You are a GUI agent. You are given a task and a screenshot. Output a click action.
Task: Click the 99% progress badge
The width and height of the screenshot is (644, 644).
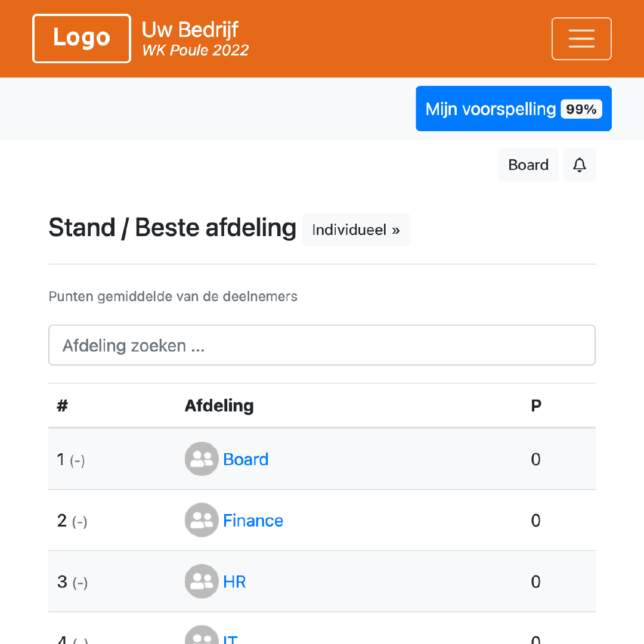point(581,109)
